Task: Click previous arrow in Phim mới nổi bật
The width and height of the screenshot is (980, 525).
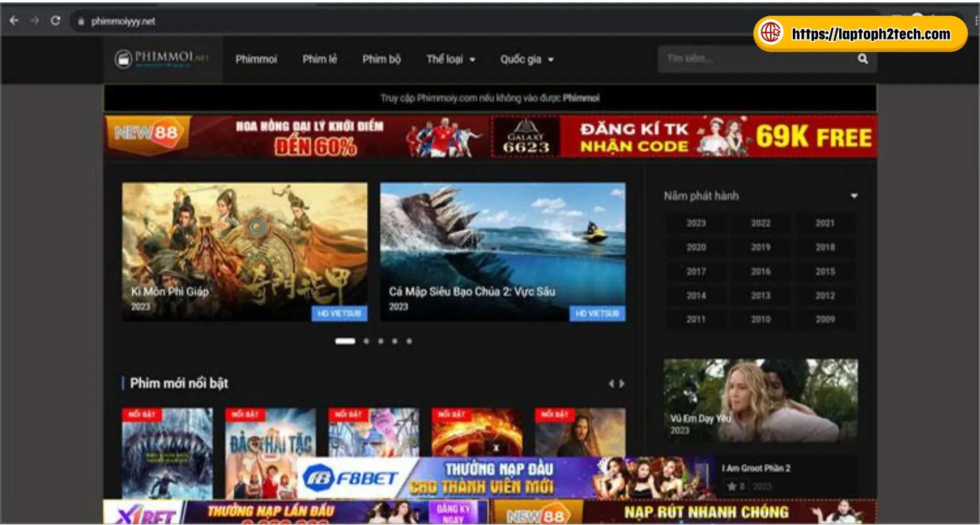Action: coord(611,383)
